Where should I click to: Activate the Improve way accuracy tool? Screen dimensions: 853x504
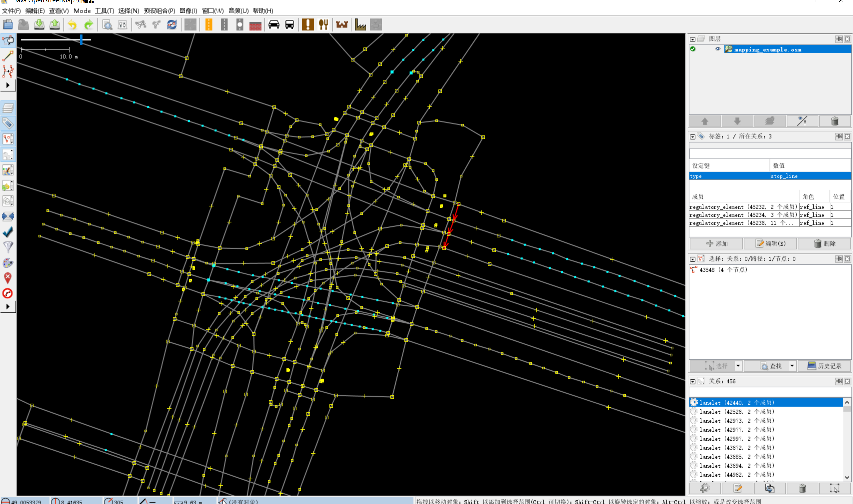tap(8, 72)
